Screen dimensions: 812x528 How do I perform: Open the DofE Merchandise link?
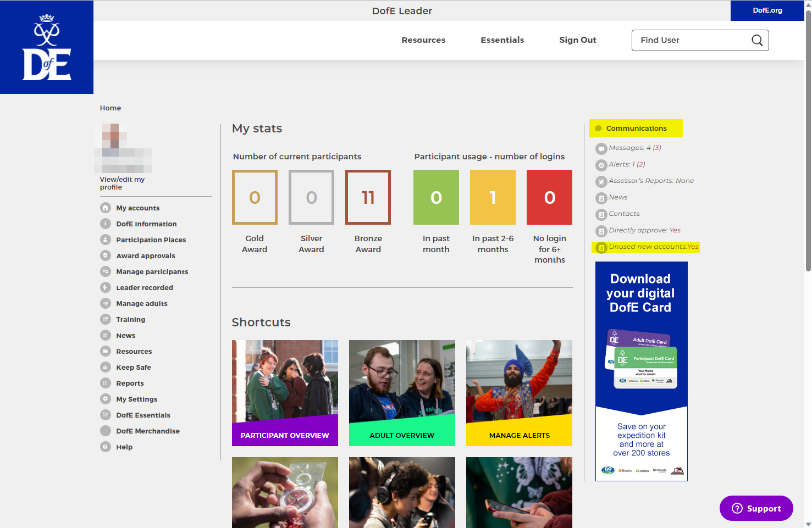[x=148, y=431]
